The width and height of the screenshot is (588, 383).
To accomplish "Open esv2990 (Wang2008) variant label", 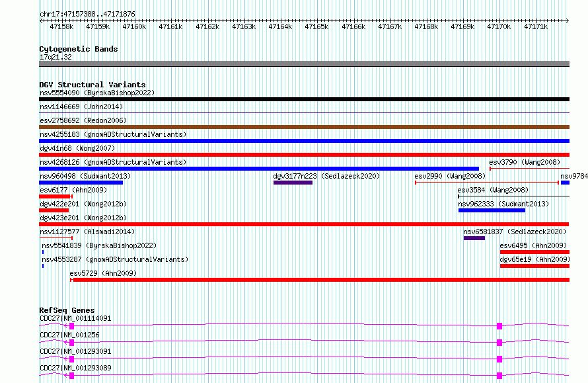I will 450,176.
